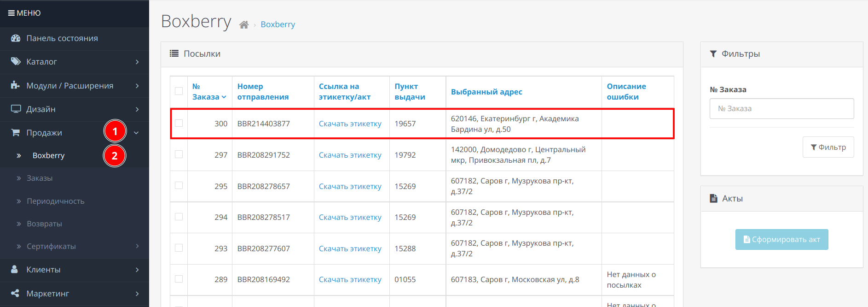This screenshot has height=307, width=868.
Task: Tick the select-all checkbox in table header
Action: coord(179,91)
